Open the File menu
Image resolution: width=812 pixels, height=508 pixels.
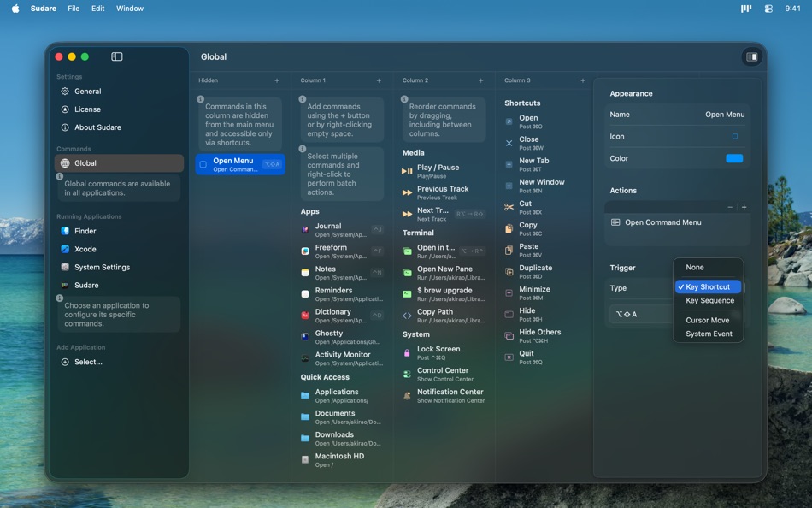tap(74, 9)
